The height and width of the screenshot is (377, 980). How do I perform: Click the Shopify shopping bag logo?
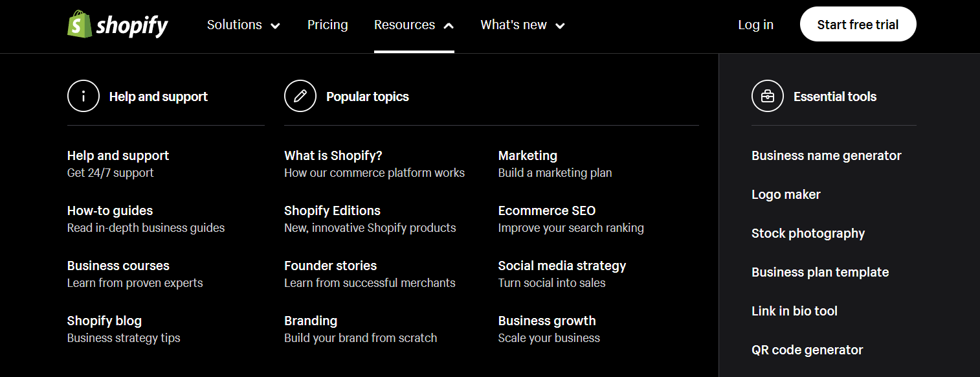click(x=80, y=24)
